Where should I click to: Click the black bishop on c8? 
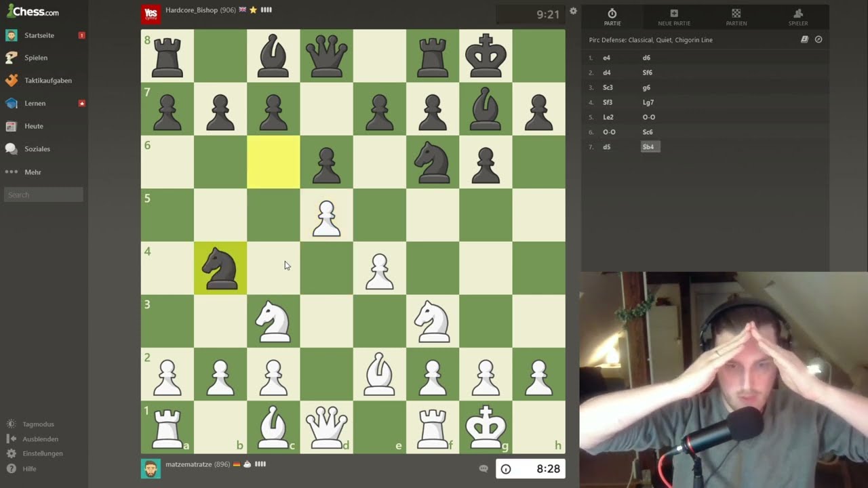point(273,56)
